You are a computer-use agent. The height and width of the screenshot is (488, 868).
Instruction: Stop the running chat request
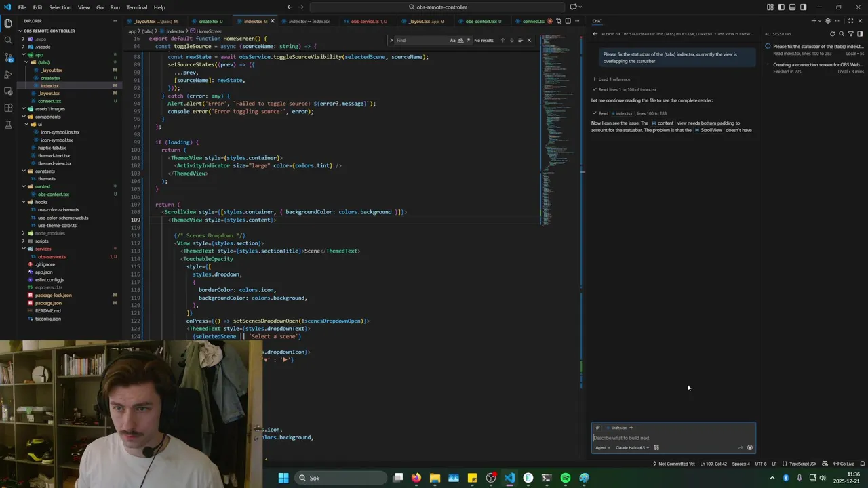click(x=749, y=447)
